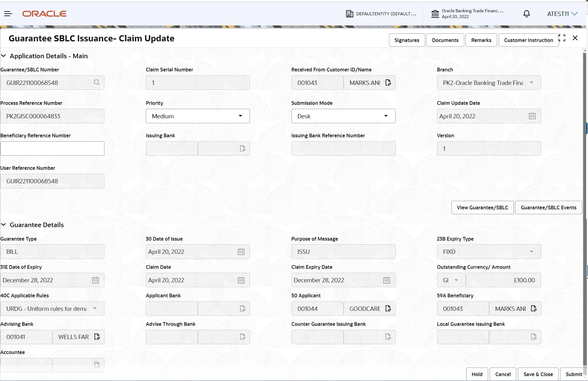This screenshot has width=588, height=381.
Task: Open the hamburger navigation menu
Action: (x=8, y=13)
